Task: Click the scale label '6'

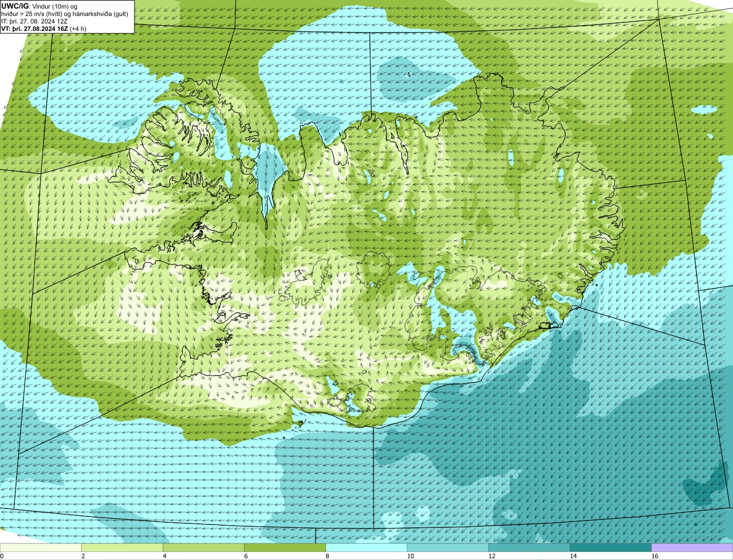Action: [246, 556]
